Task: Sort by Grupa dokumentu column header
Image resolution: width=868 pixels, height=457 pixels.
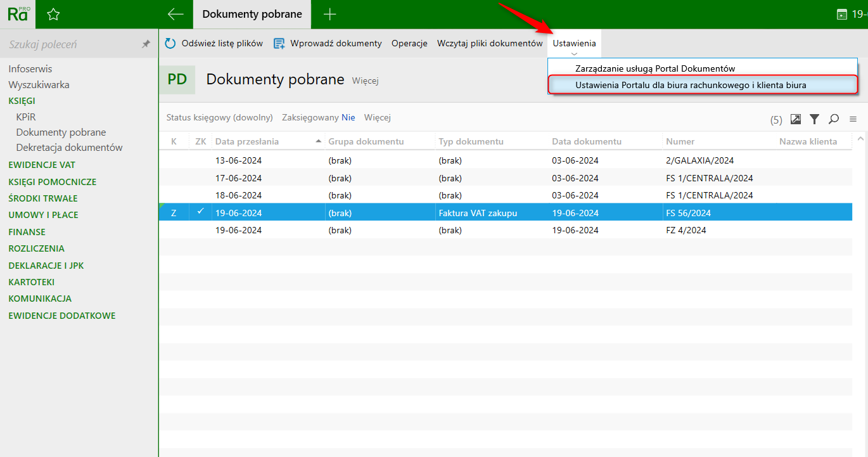Action: (x=366, y=141)
